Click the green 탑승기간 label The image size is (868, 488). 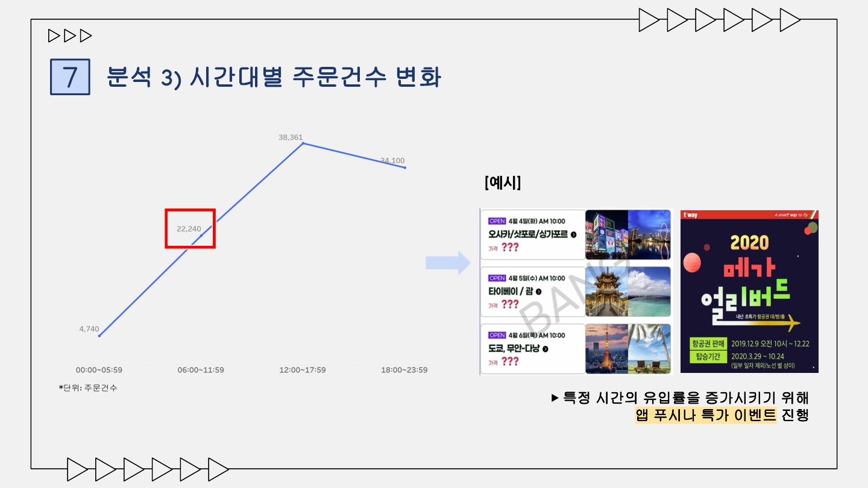click(x=708, y=356)
